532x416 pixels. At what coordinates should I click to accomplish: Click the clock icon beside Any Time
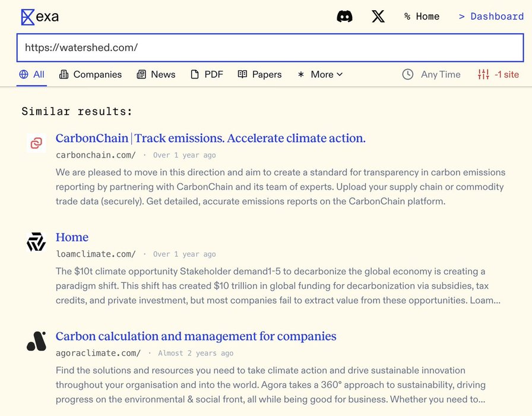click(x=408, y=74)
